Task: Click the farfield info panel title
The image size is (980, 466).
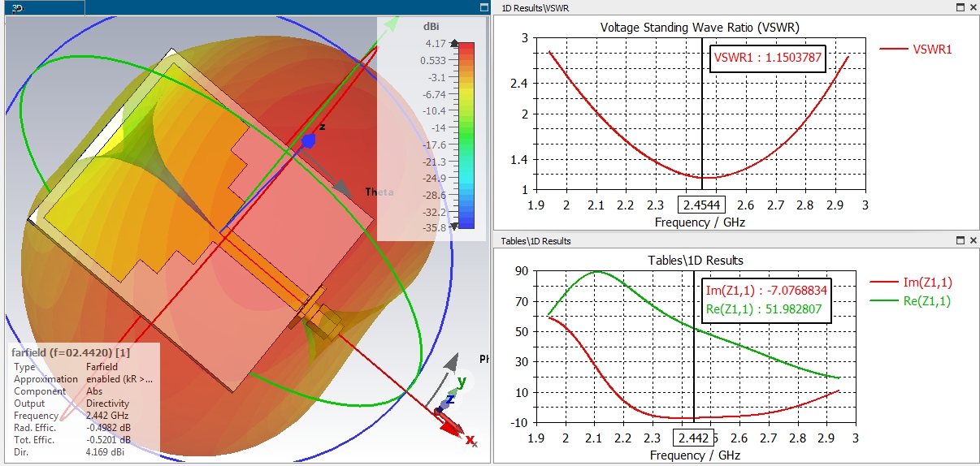Action: pyautogui.click(x=71, y=352)
